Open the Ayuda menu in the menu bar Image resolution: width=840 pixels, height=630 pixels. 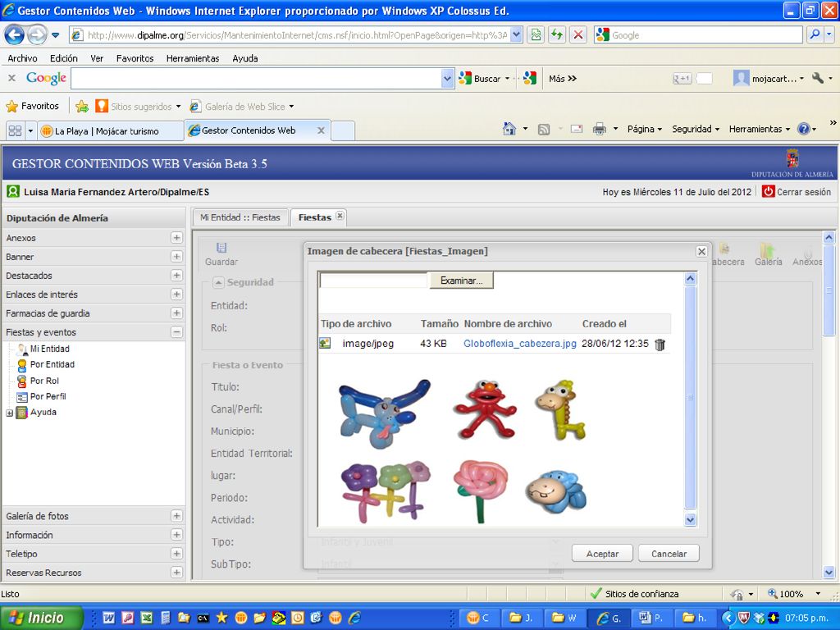pyautogui.click(x=244, y=58)
